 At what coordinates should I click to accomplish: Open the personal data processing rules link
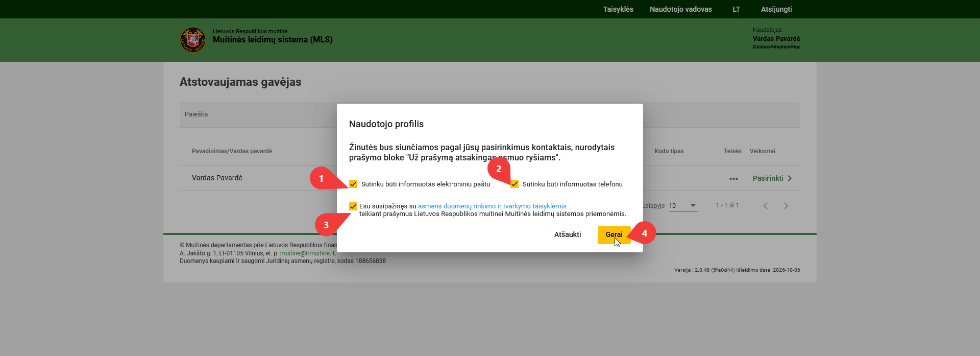point(492,206)
